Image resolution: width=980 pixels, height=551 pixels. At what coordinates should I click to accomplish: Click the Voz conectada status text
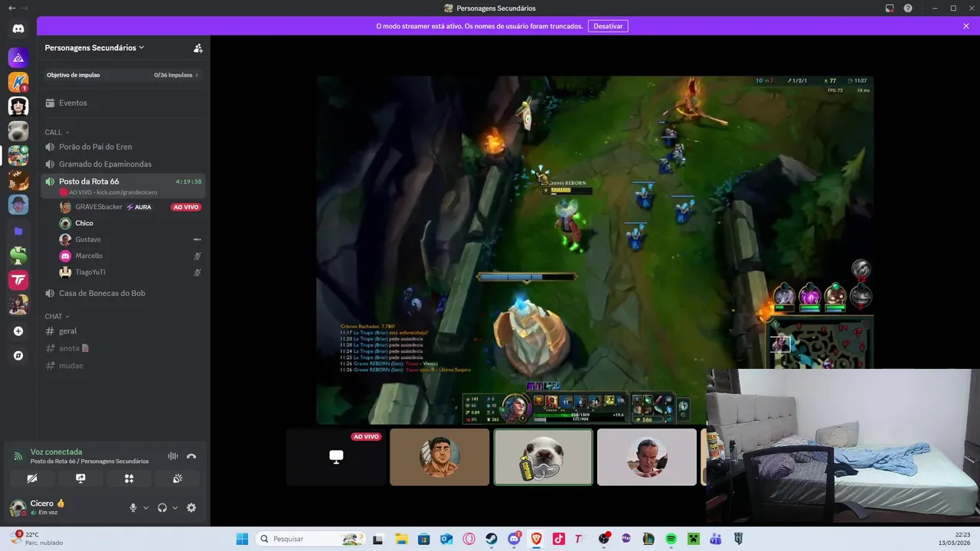tap(56, 452)
